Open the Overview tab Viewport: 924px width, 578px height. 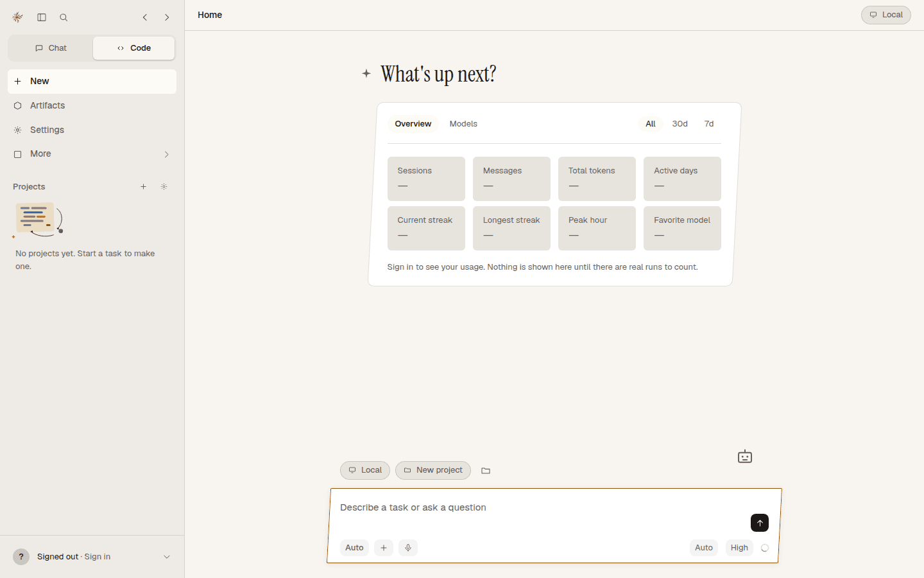click(x=413, y=124)
